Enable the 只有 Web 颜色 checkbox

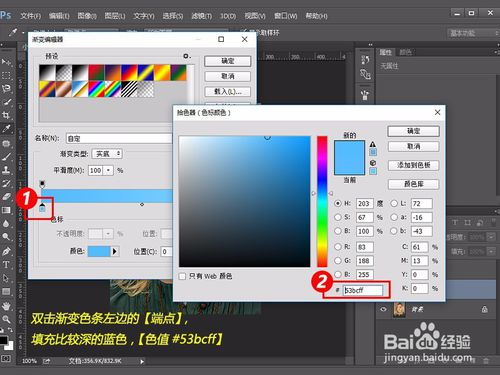(x=182, y=276)
